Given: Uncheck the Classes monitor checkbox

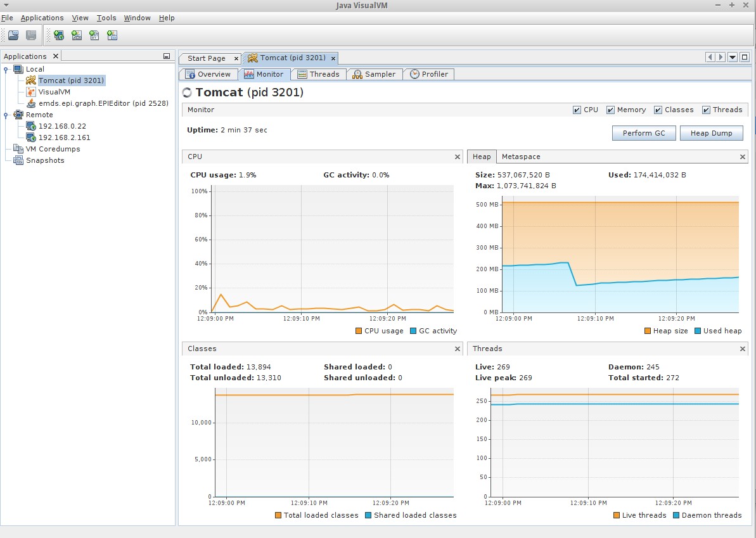Looking at the screenshot, I should (658, 110).
